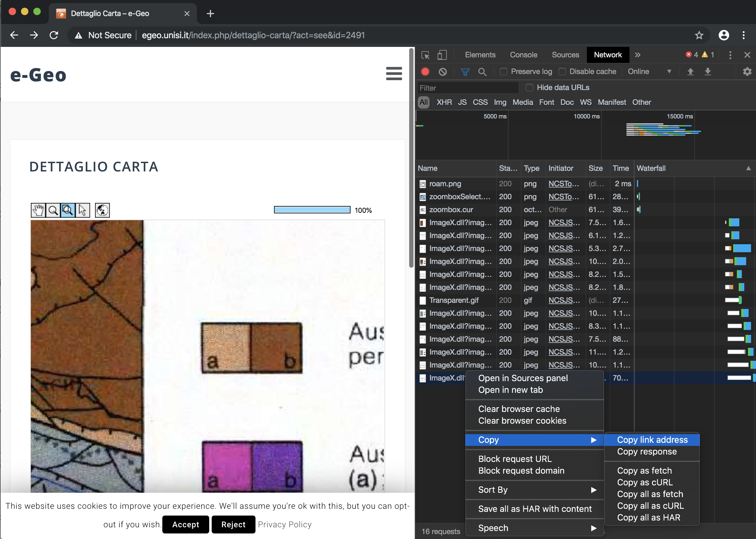
Task: Select the zoom box tool above the map
Action: click(68, 210)
